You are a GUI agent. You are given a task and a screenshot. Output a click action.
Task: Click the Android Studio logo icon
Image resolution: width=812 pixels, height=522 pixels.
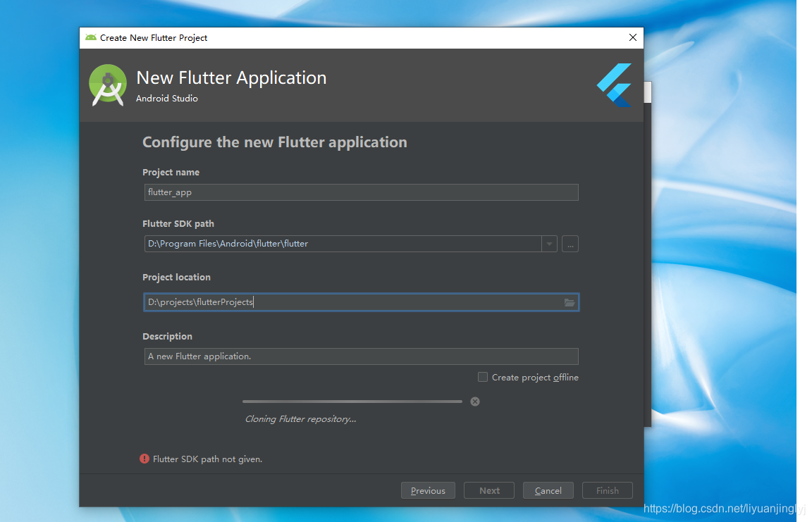(x=108, y=85)
